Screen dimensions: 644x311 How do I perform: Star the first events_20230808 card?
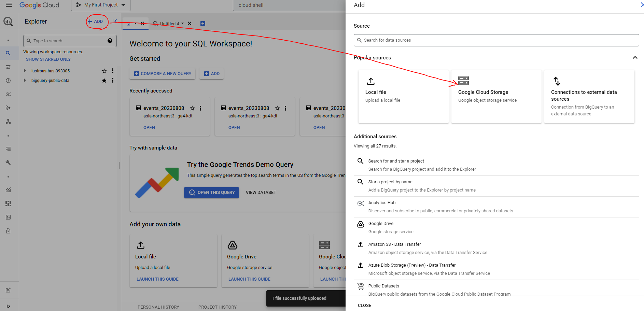tap(192, 108)
